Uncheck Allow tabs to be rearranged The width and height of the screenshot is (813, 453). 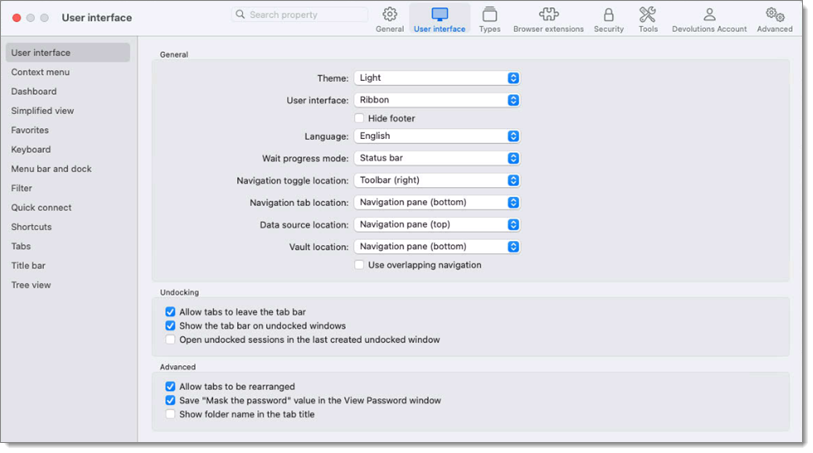point(170,387)
